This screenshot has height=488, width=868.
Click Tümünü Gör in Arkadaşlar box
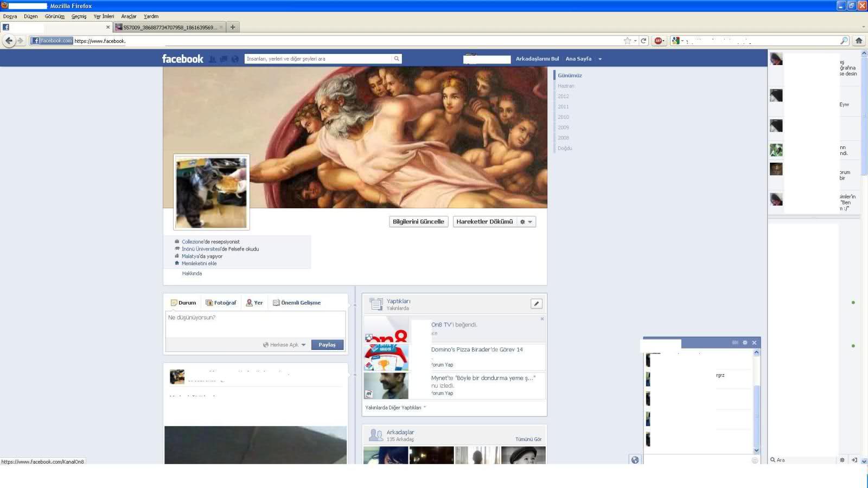[528, 439]
